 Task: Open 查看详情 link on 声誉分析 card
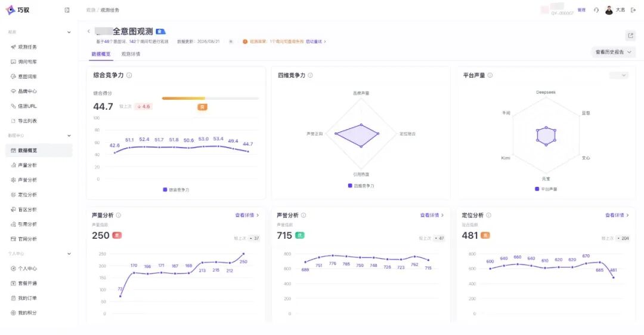pos(432,215)
